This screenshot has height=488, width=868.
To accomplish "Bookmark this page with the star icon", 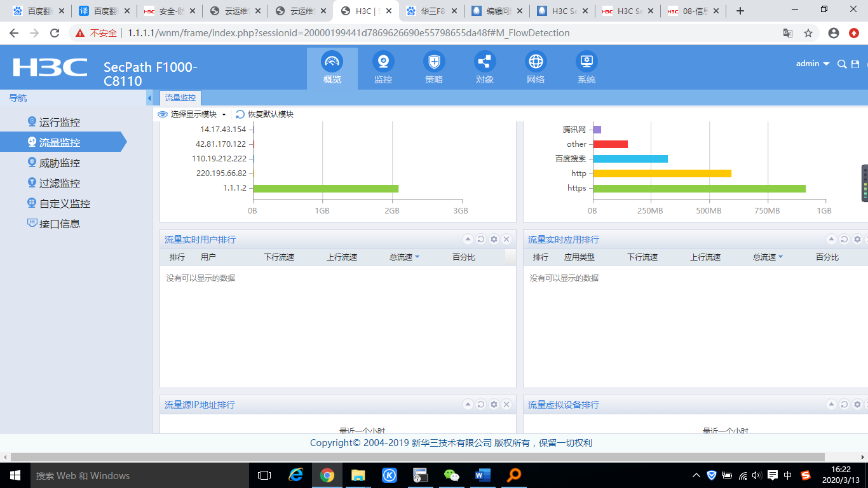I will [x=808, y=33].
